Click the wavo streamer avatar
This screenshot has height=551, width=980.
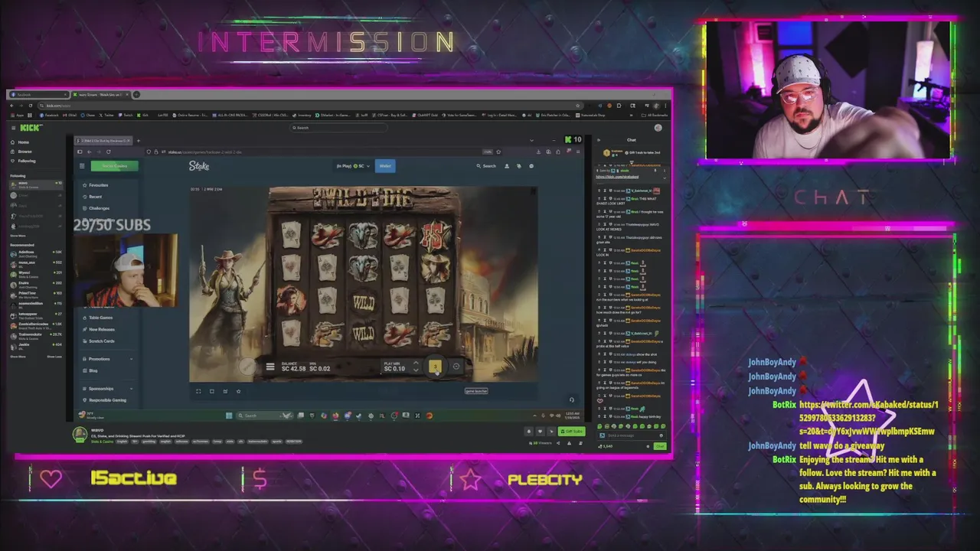click(x=79, y=434)
